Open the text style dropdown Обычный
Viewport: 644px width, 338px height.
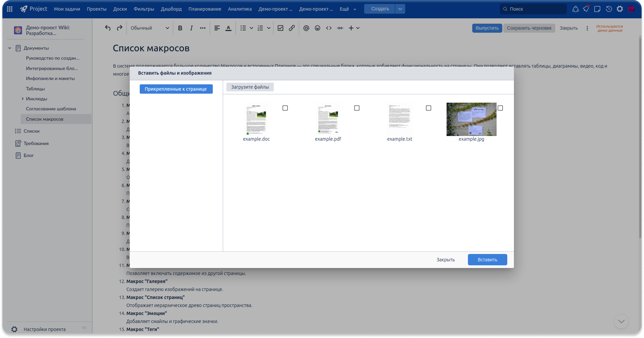click(x=150, y=28)
